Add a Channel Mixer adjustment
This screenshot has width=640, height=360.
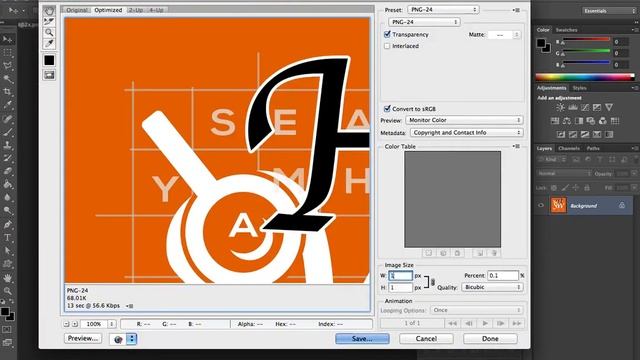[603, 121]
